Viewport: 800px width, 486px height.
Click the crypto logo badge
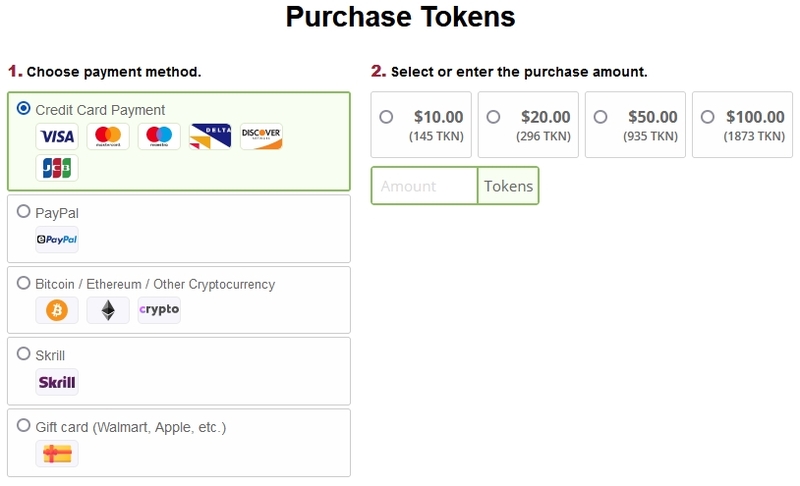click(x=159, y=310)
